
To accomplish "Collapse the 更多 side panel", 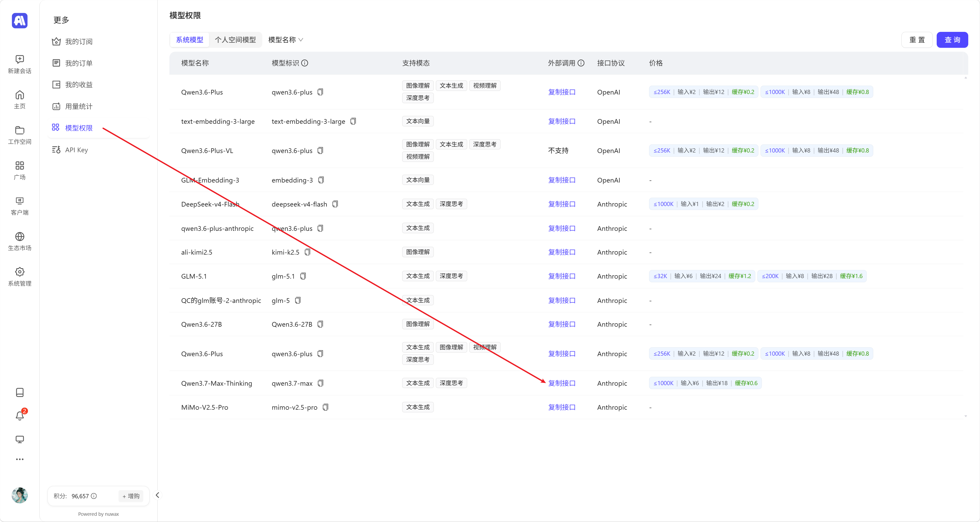I will click(x=157, y=495).
